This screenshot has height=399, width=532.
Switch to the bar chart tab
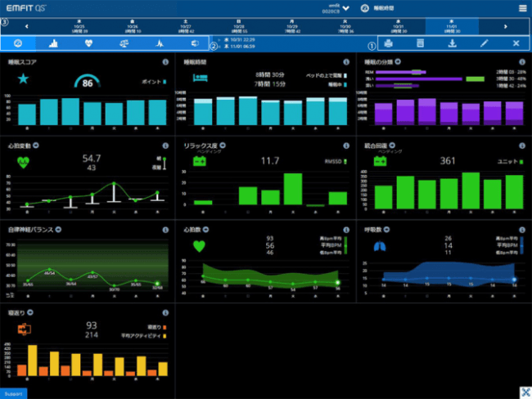[x=52, y=43]
